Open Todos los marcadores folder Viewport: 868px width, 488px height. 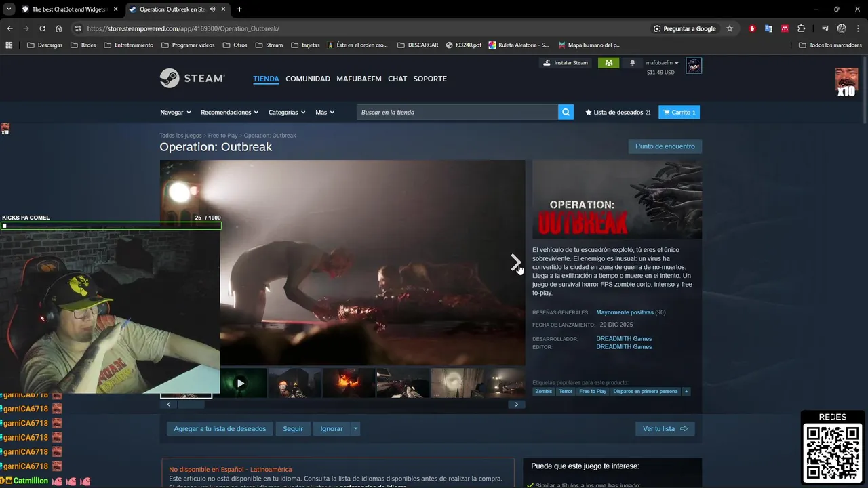pyautogui.click(x=830, y=45)
